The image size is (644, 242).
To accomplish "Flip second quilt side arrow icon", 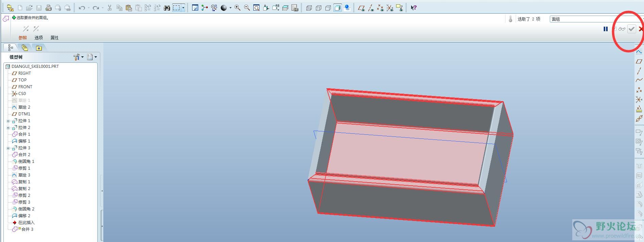I will coord(36,29).
